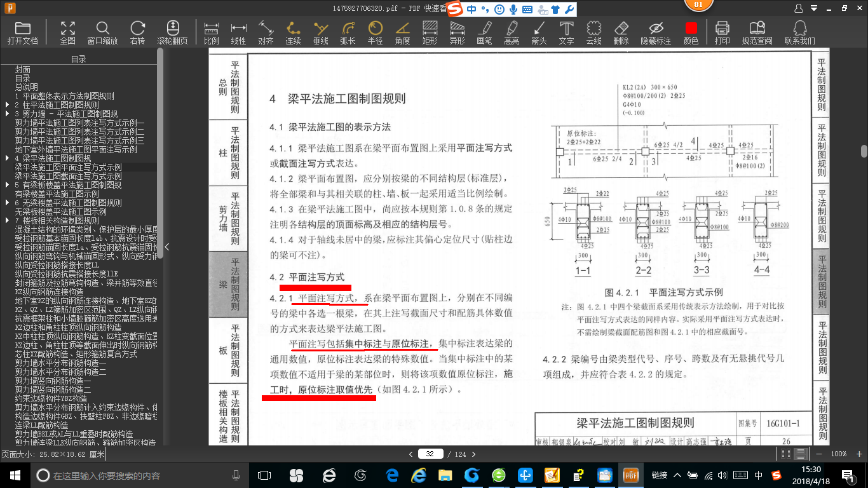This screenshot has height=488, width=868.
Task: Select the 矩形 rectangle tool
Action: click(430, 33)
